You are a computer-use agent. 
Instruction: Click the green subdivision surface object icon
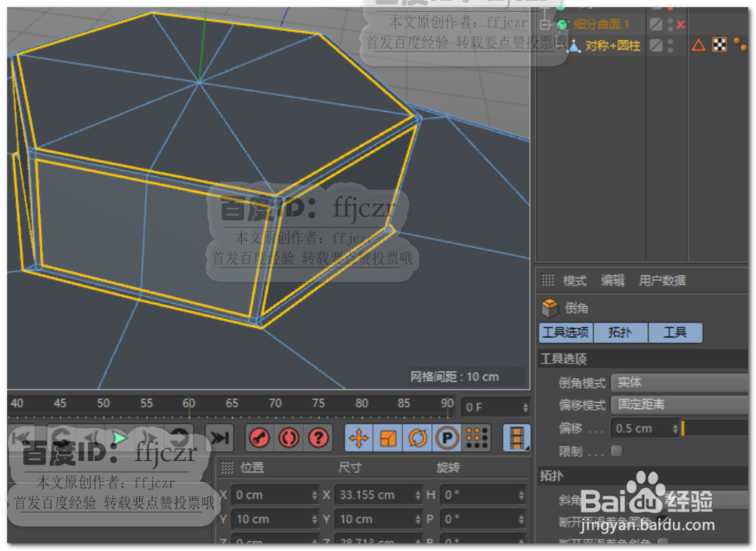pyautogui.click(x=562, y=25)
